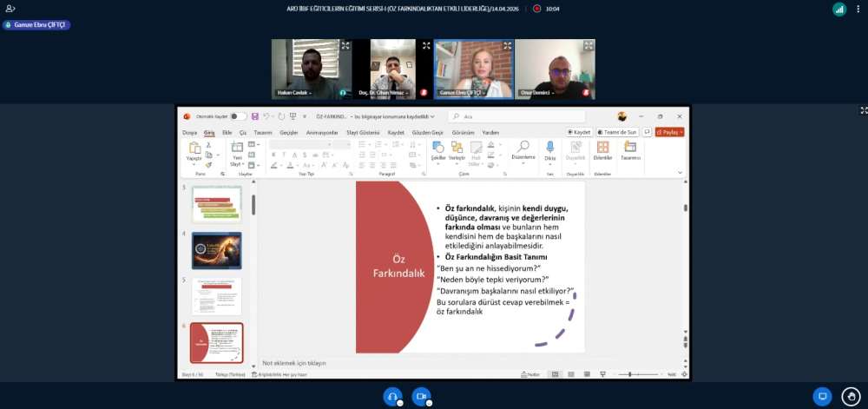This screenshot has width=868, height=409.
Task: Toggle the Otomatik Kaydet switch
Action: (237, 116)
